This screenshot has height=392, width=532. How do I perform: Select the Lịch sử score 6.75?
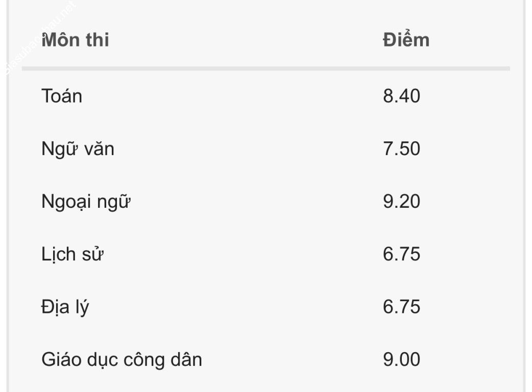coord(401,254)
